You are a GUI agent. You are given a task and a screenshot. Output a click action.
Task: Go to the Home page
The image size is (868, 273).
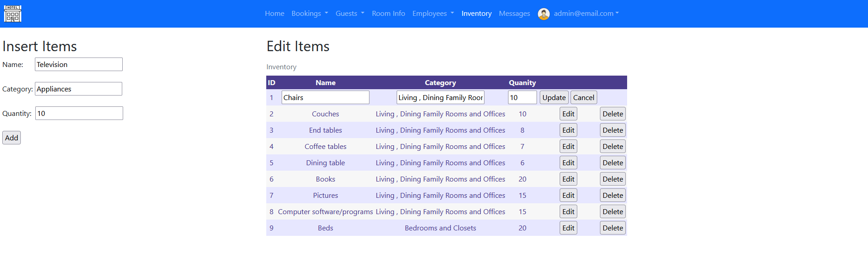pyautogui.click(x=274, y=14)
